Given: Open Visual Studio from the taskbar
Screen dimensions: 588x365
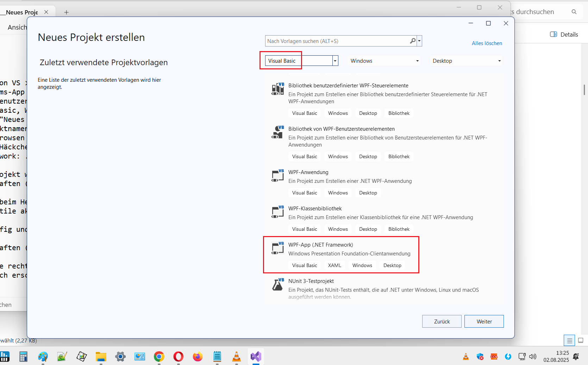Looking at the screenshot, I should pyautogui.click(x=256, y=357).
